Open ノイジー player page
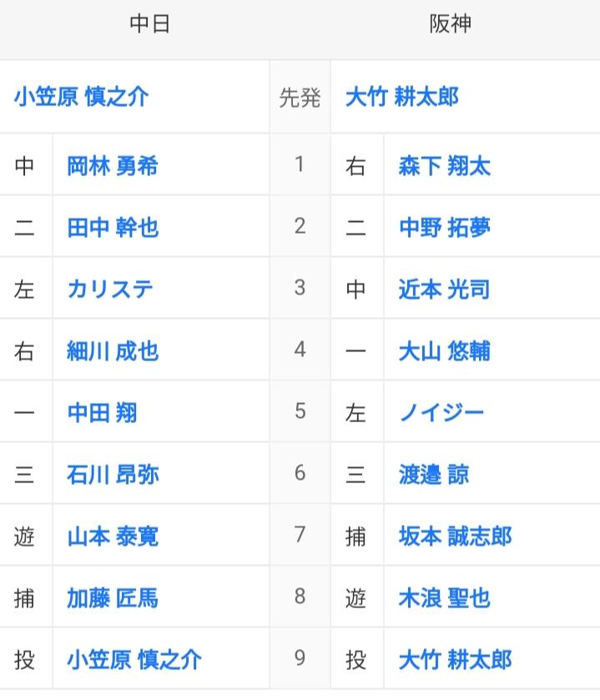The width and height of the screenshot is (600, 700). 441,413
